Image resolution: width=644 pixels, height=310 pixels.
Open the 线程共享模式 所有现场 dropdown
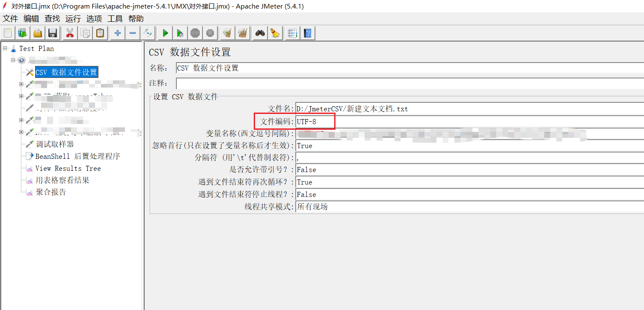click(469, 207)
